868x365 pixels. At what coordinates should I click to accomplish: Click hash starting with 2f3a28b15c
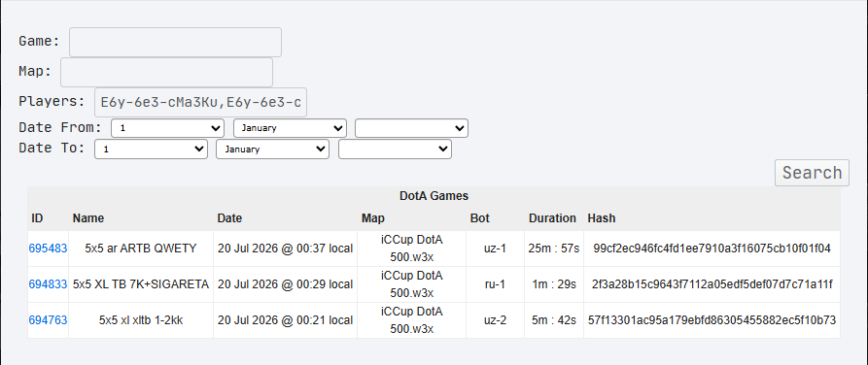712,284
